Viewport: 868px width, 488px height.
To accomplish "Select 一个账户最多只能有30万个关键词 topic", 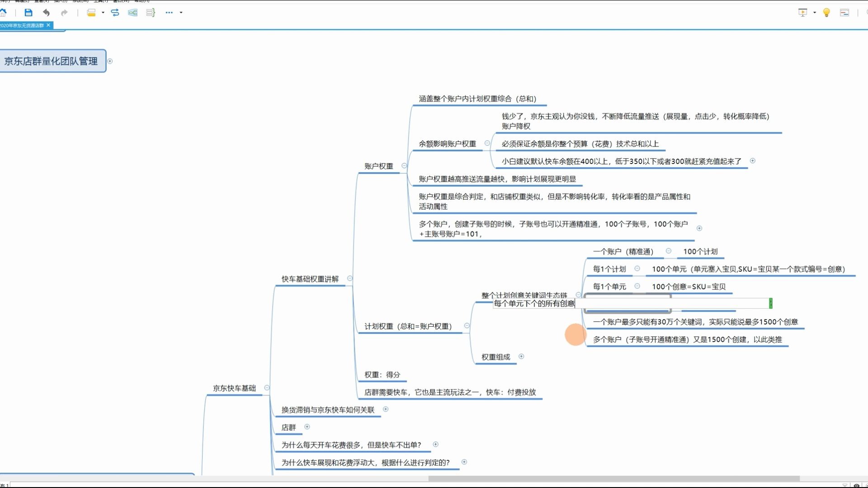I will [x=695, y=322].
